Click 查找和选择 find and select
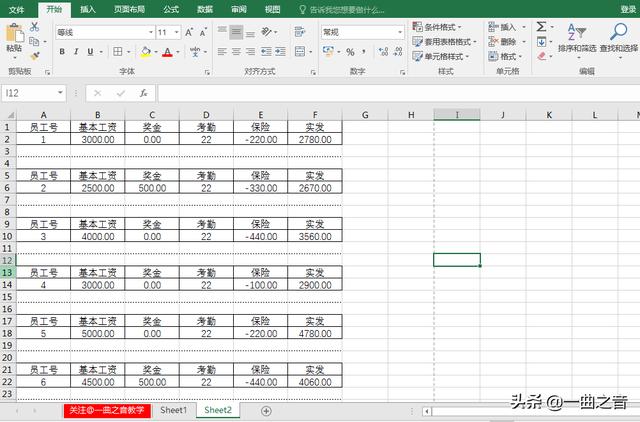The image size is (640, 422). coord(619,41)
